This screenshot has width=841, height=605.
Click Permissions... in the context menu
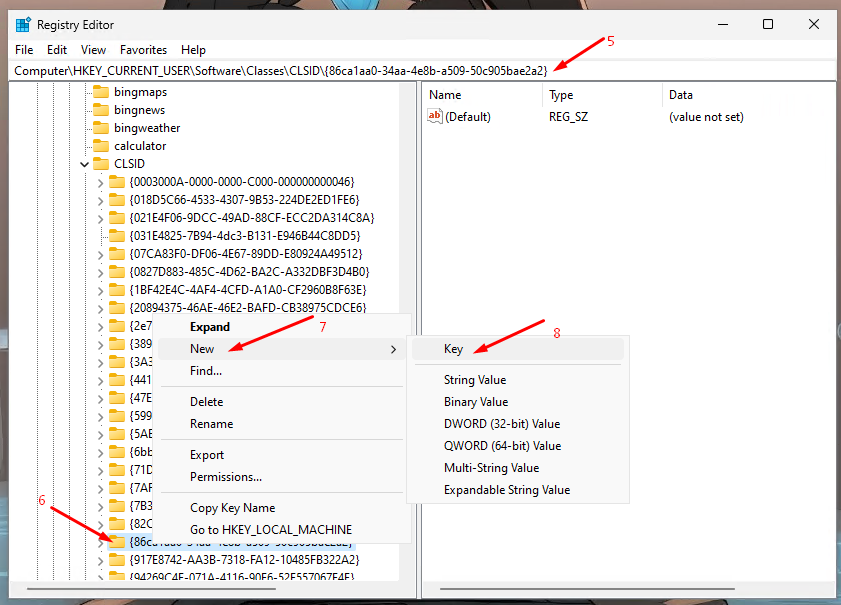226,477
